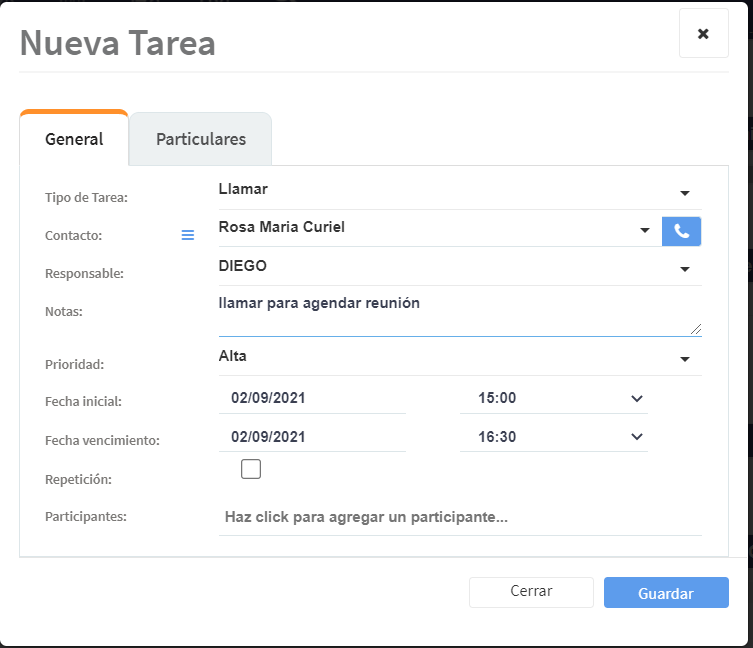Select the General tab
This screenshot has width=753, height=648.
point(74,139)
